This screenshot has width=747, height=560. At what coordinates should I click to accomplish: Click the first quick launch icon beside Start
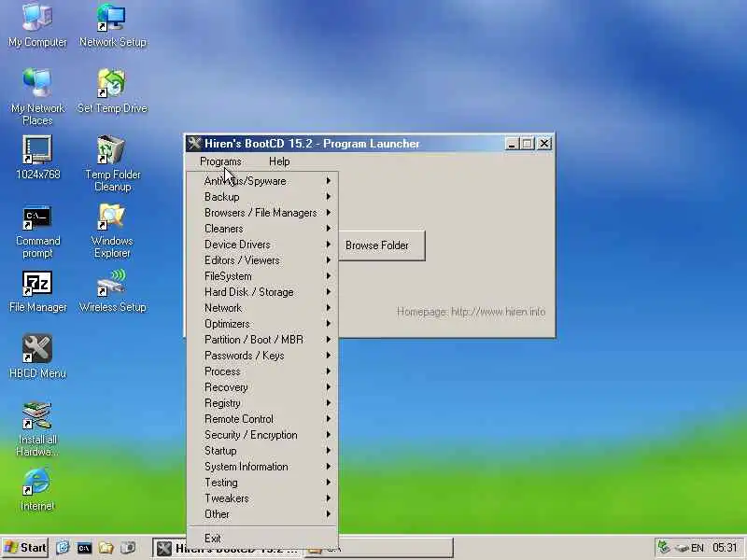[x=63, y=548]
